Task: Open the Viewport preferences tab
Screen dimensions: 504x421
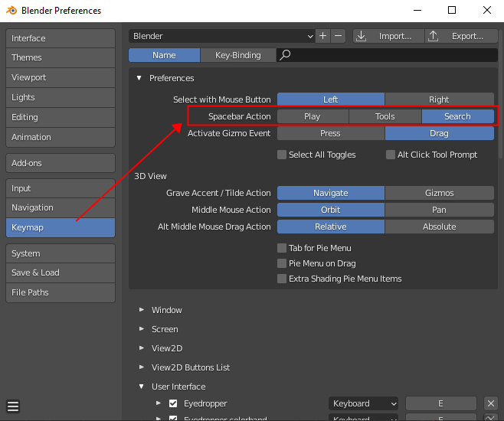Action: coord(61,77)
